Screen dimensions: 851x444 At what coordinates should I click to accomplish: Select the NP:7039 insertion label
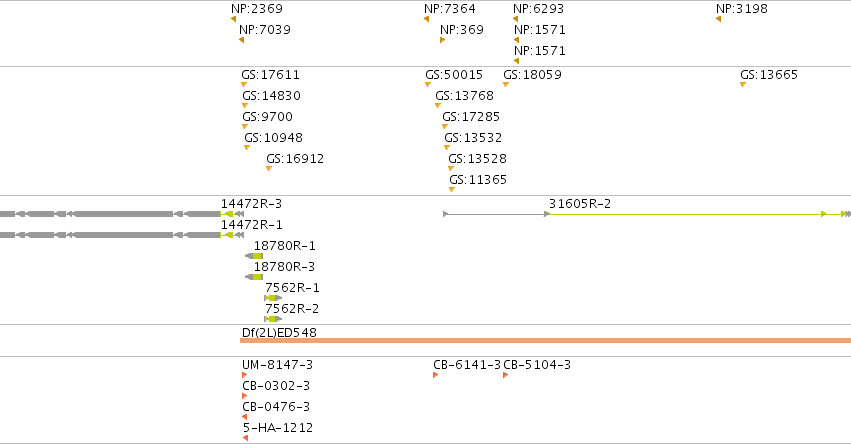265,30
